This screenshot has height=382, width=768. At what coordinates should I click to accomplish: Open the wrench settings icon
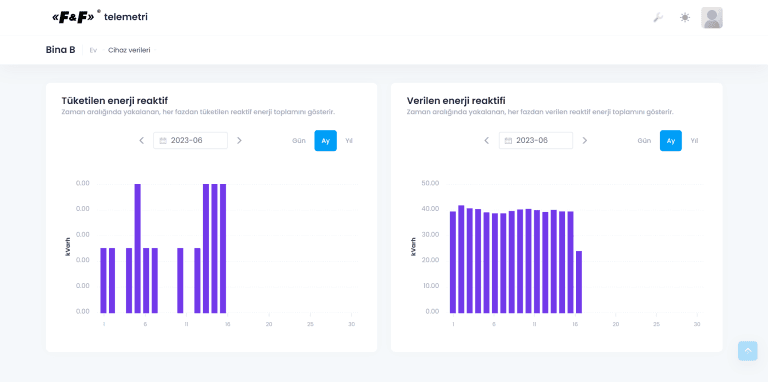(x=658, y=18)
